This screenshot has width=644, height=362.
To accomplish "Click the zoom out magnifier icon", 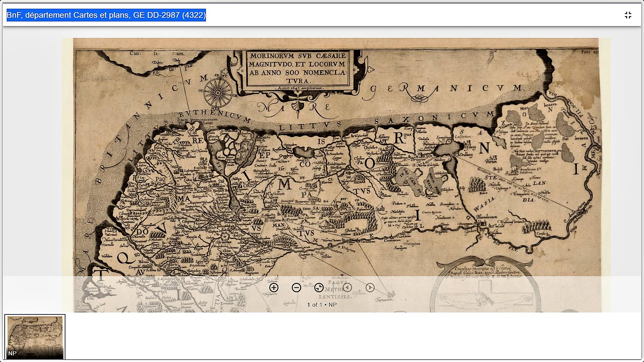I will click(296, 288).
